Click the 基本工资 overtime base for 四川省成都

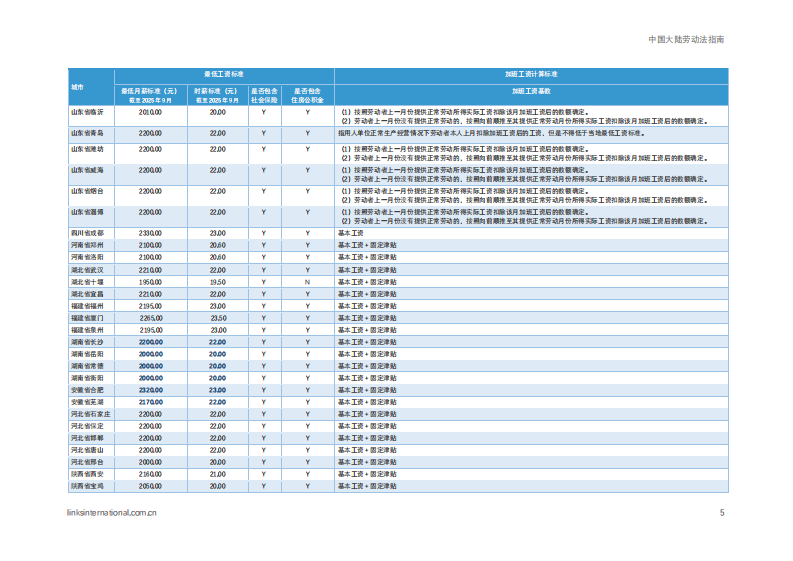pyautogui.click(x=350, y=232)
